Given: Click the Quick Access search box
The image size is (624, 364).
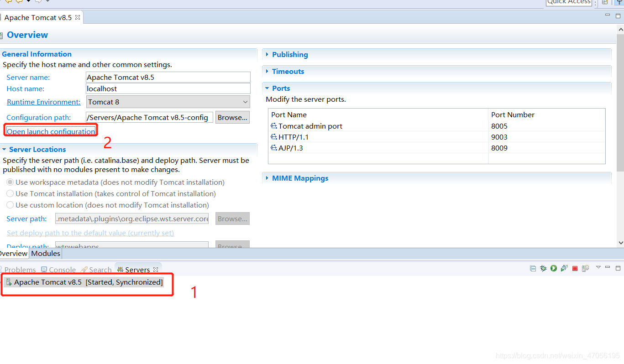Looking at the screenshot, I should [569, 2].
